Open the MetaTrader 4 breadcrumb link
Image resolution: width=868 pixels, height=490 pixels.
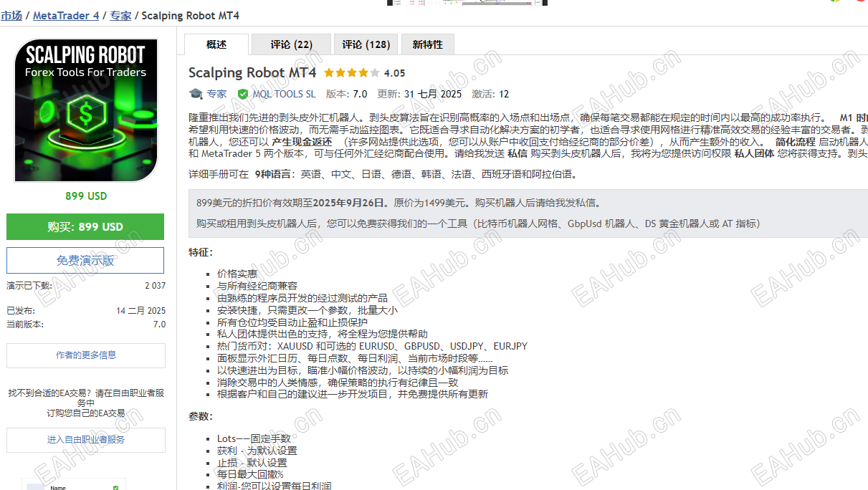66,15
